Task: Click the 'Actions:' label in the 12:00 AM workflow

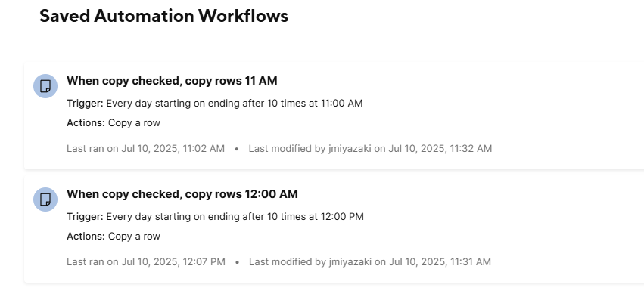Action: (x=86, y=237)
